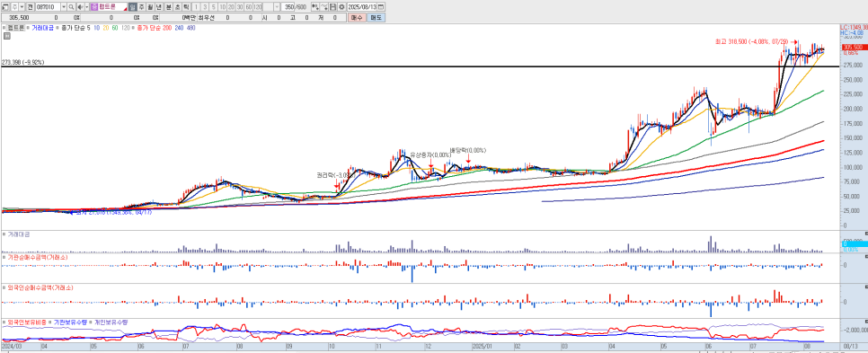Screen dimensions: 868x353
Task: Select the 60 interval tab
Action: 249,6
